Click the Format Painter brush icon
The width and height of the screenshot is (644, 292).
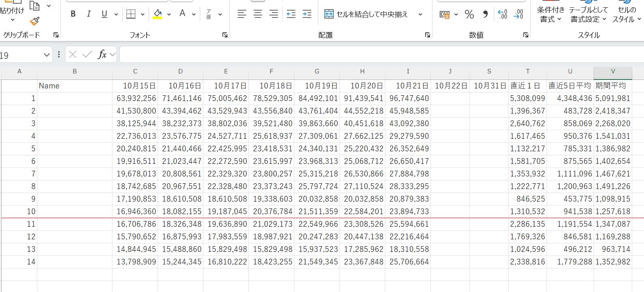pyautogui.click(x=35, y=21)
